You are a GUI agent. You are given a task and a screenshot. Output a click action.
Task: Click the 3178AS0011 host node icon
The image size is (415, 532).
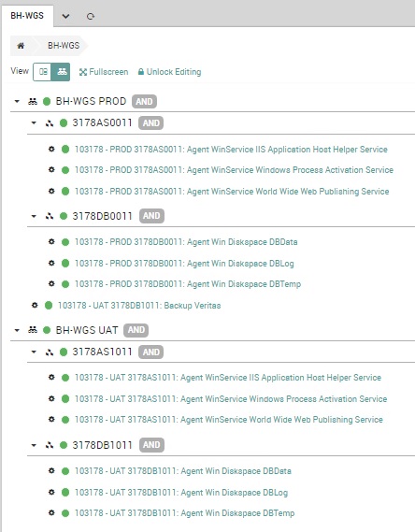point(50,123)
